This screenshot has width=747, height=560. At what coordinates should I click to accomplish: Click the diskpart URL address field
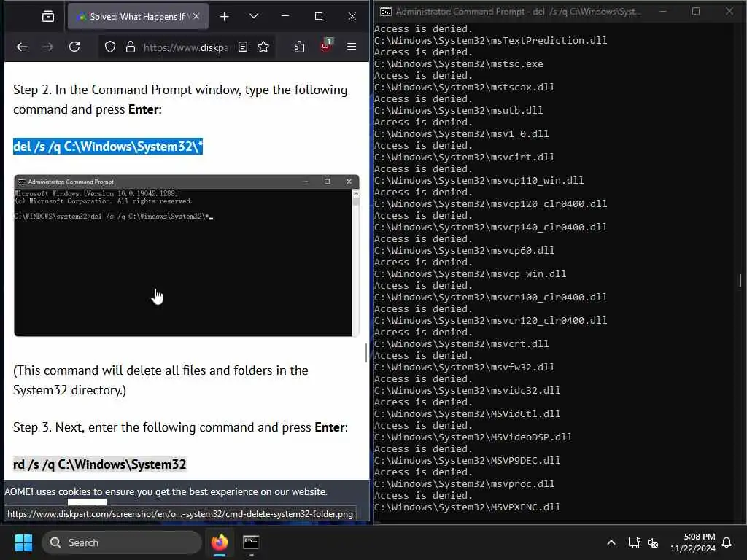coord(187,47)
